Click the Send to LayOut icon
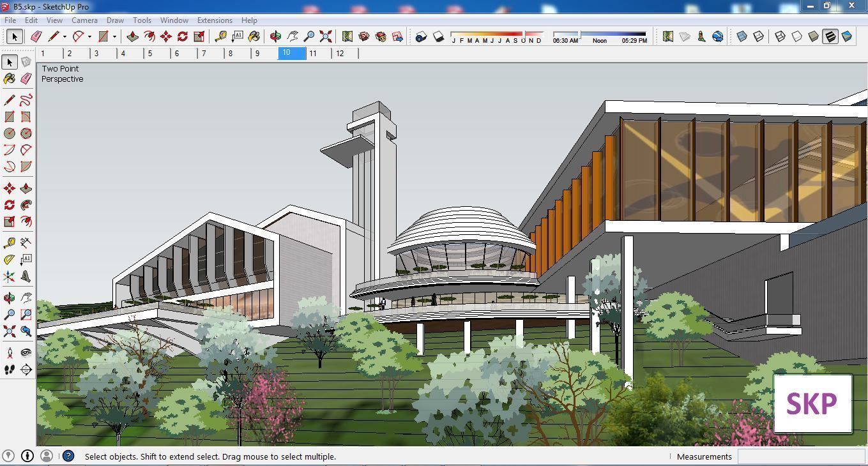The width and height of the screenshot is (868, 466). [x=397, y=36]
